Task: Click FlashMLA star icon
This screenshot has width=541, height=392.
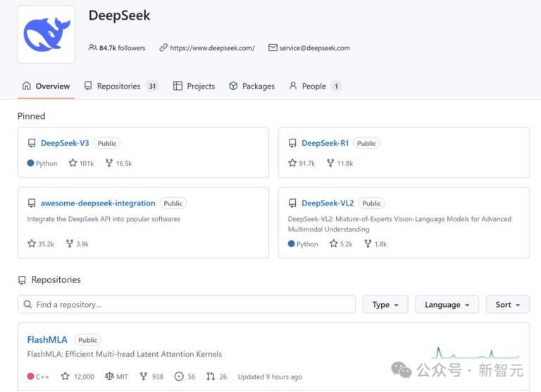Action: [65, 376]
